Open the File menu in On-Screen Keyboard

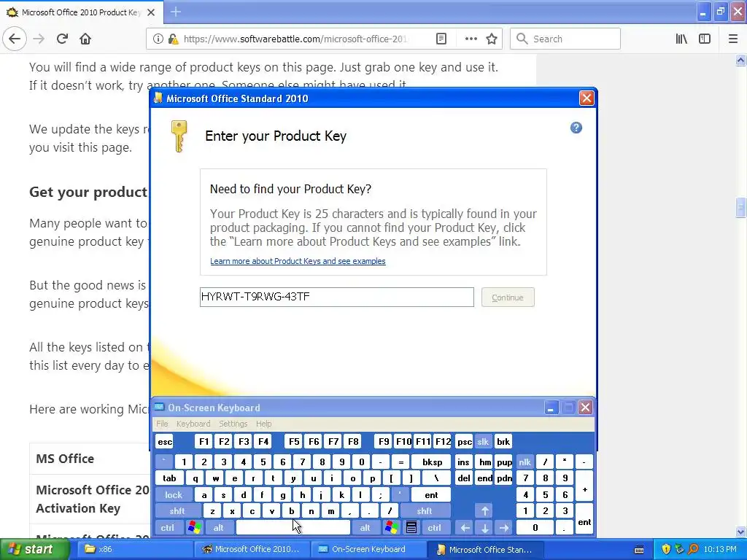coord(162,424)
